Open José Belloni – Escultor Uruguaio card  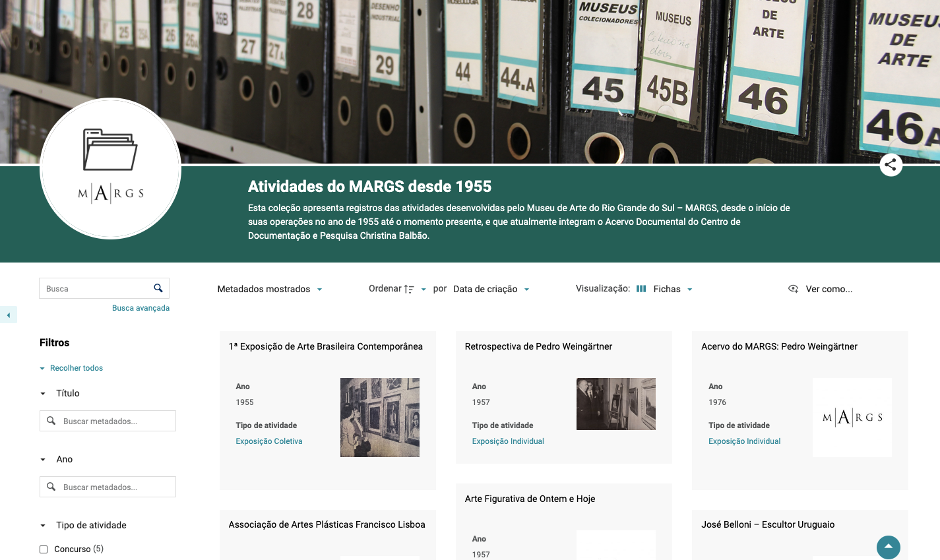tap(768, 524)
